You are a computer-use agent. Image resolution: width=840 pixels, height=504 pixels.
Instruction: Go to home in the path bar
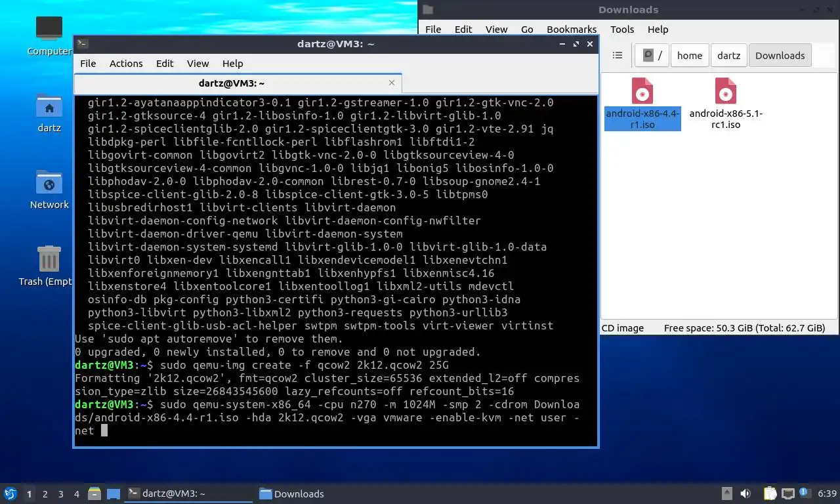click(x=690, y=56)
